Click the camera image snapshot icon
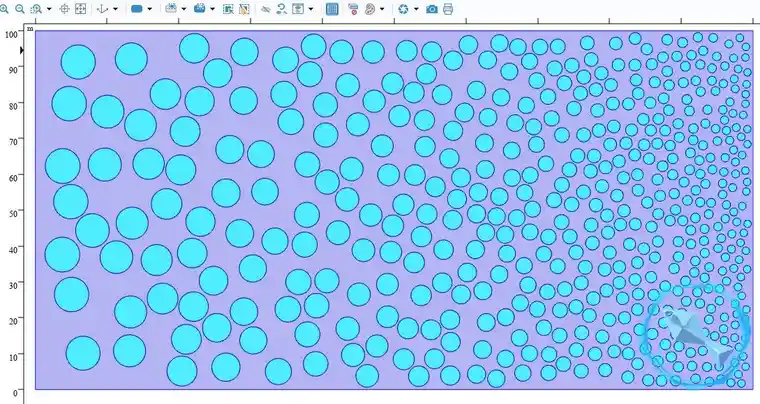This screenshot has height=404, width=760. coord(432,9)
